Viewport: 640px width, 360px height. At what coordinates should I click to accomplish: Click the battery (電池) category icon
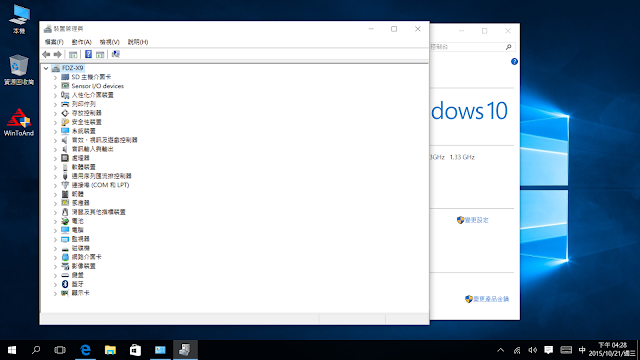tap(65, 221)
